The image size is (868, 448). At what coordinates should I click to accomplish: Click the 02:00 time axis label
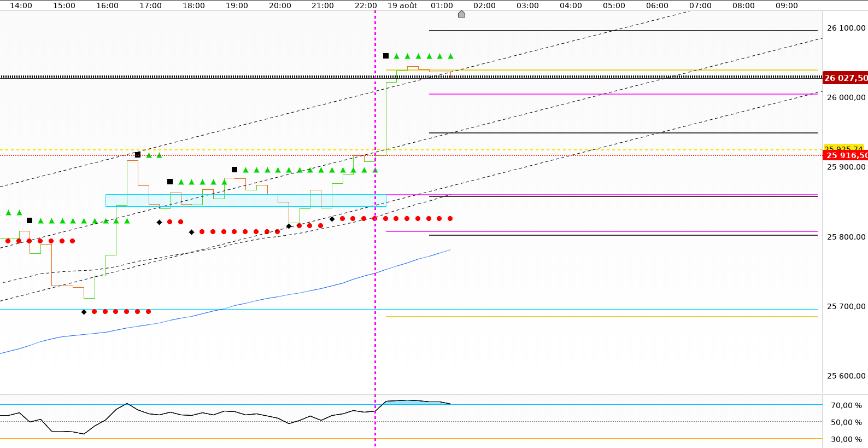click(x=484, y=5)
